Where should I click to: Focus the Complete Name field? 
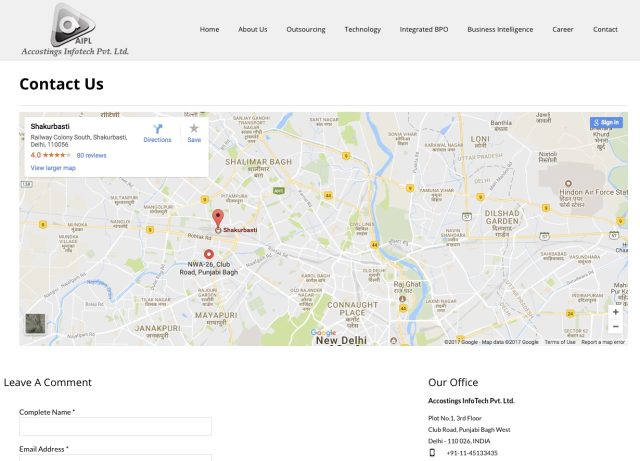115,426
